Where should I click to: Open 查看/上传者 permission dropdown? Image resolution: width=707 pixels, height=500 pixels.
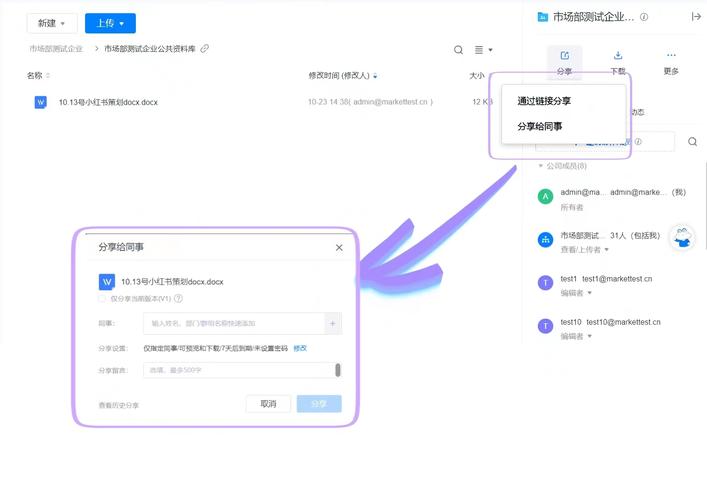pos(584,249)
